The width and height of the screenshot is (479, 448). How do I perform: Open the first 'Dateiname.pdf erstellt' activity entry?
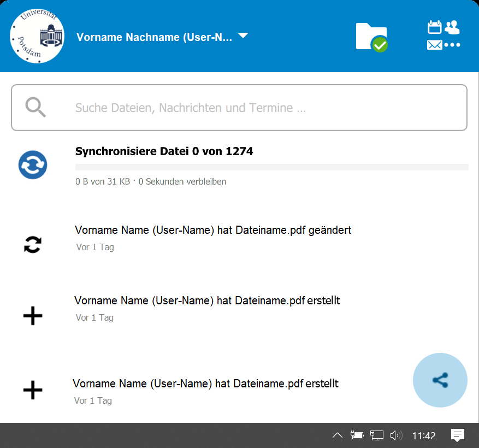pyautogui.click(x=208, y=301)
